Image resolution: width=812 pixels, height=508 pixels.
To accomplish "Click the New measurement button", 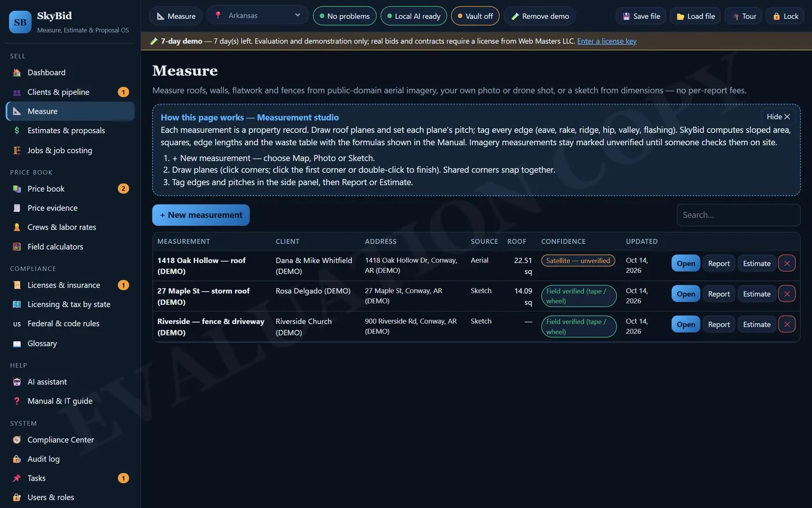I will click(x=201, y=215).
